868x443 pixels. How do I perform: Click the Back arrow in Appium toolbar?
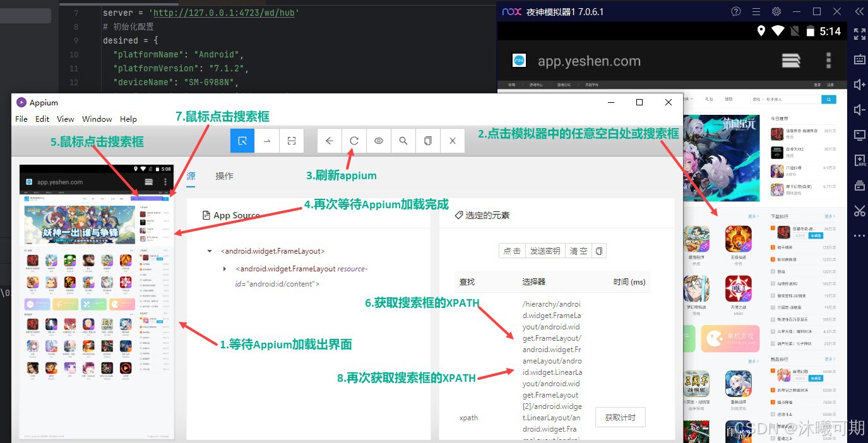(330, 141)
